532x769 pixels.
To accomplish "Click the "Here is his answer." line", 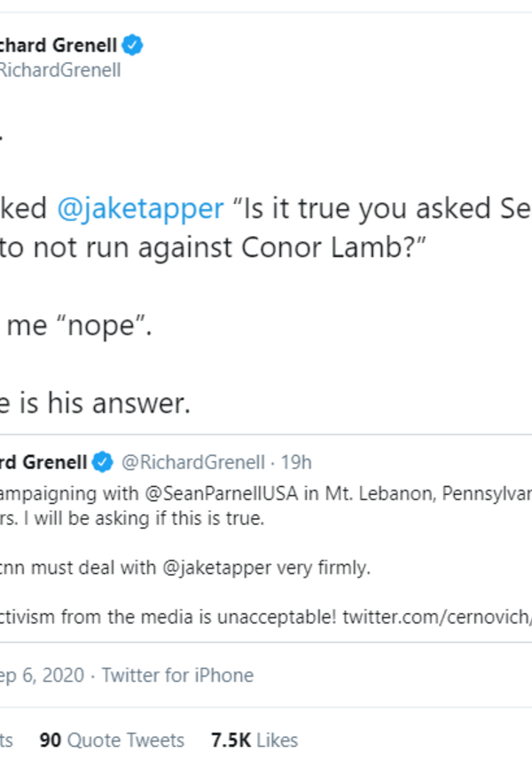I will pos(98,404).
